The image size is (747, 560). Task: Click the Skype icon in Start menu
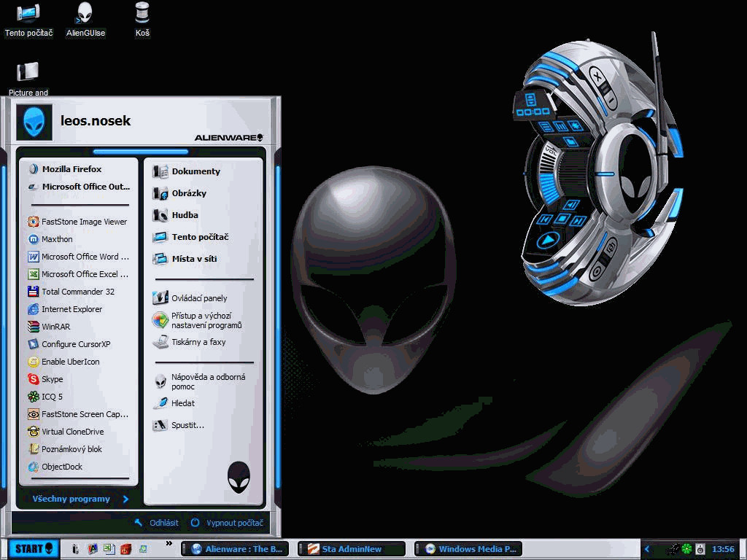(33, 379)
